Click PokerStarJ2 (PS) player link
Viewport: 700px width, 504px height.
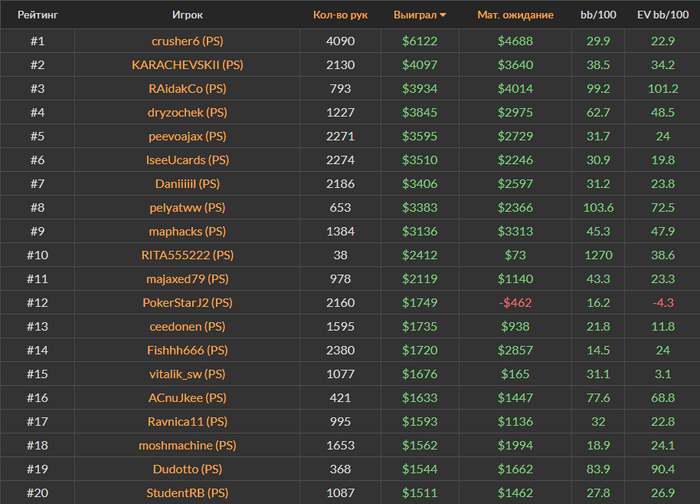point(187,302)
